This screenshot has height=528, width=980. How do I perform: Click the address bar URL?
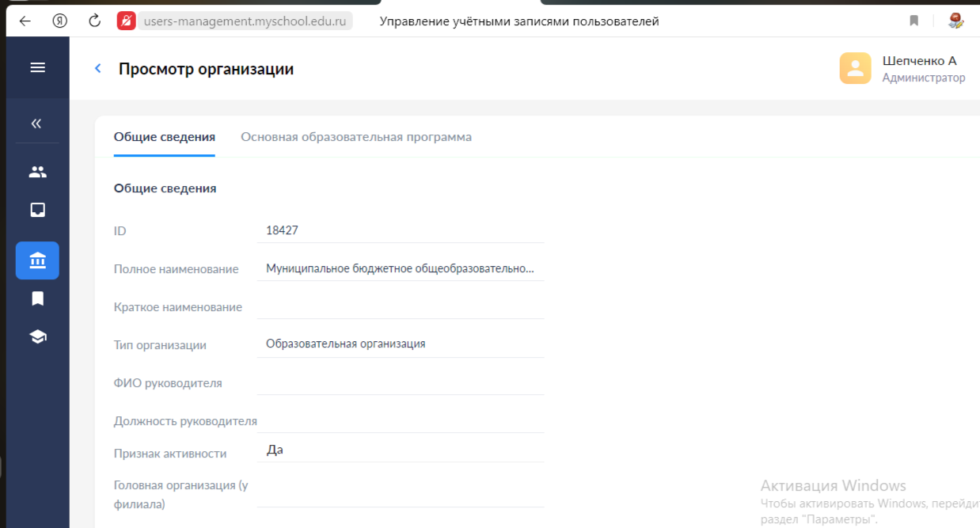coord(245,21)
